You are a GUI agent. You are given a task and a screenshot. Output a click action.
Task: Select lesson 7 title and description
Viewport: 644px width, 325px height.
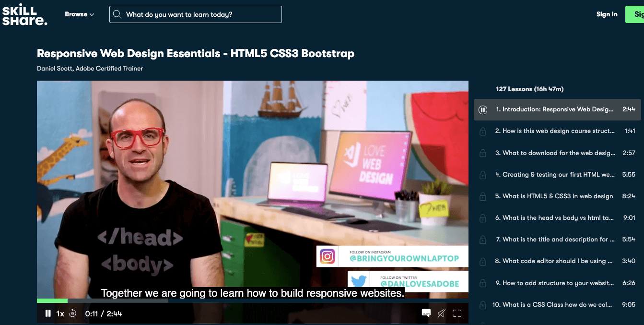coord(557,240)
